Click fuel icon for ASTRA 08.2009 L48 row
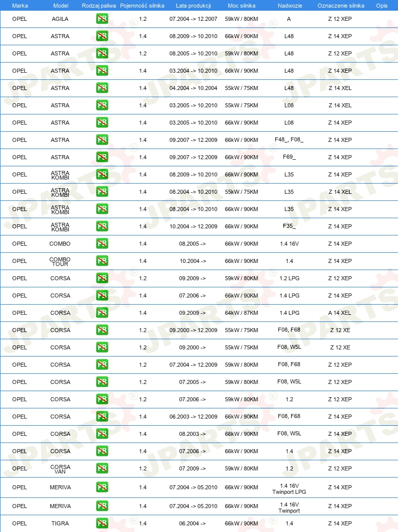Image resolution: width=398 pixels, height=532 pixels. [x=102, y=36]
